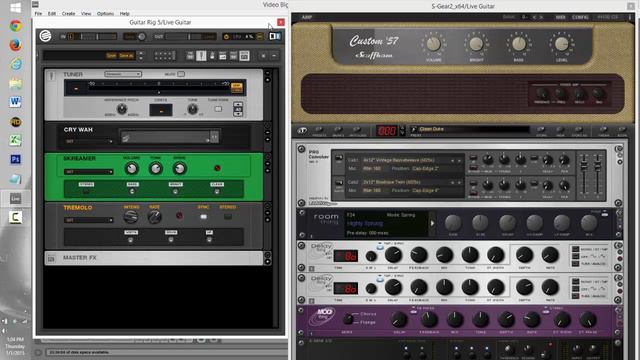
Task: Toggle the Tuner Mute checkbox
Action: [x=181, y=74]
